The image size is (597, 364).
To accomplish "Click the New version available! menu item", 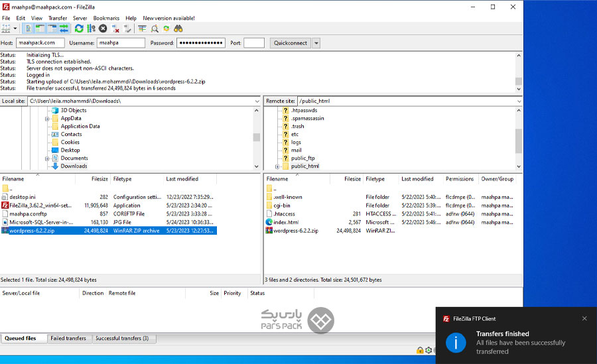I will [168, 18].
